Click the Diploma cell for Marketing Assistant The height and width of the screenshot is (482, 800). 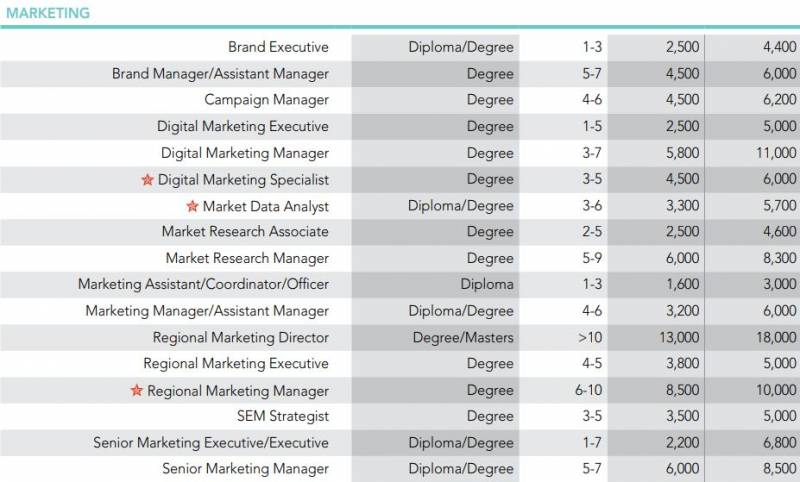(487, 284)
